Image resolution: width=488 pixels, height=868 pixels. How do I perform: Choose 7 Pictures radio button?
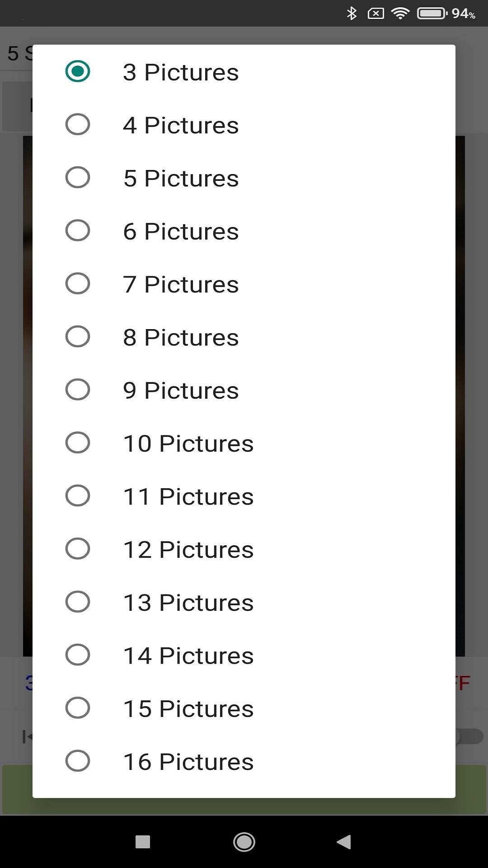(78, 283)
